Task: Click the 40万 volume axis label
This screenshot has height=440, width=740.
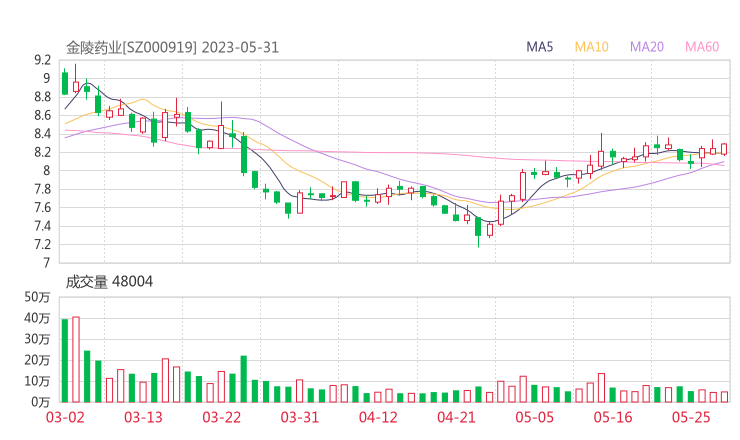Action: 37,318
